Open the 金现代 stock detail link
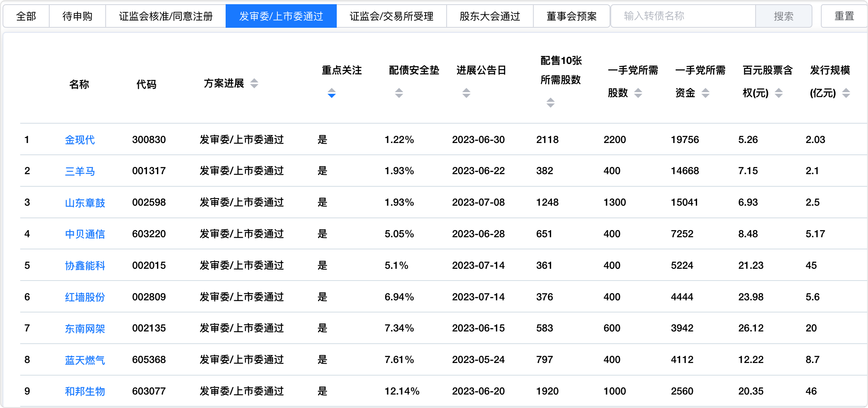This screenshot has width=868, height=408. pos(79,140)
